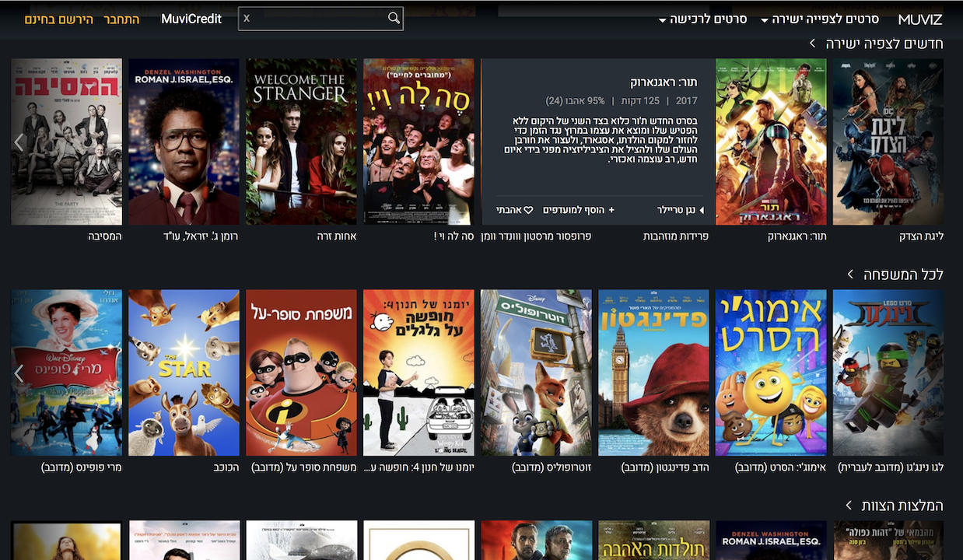Open the המלצות הצוות category chevron
Screen dimensions: 963x560
click(850, 506)
